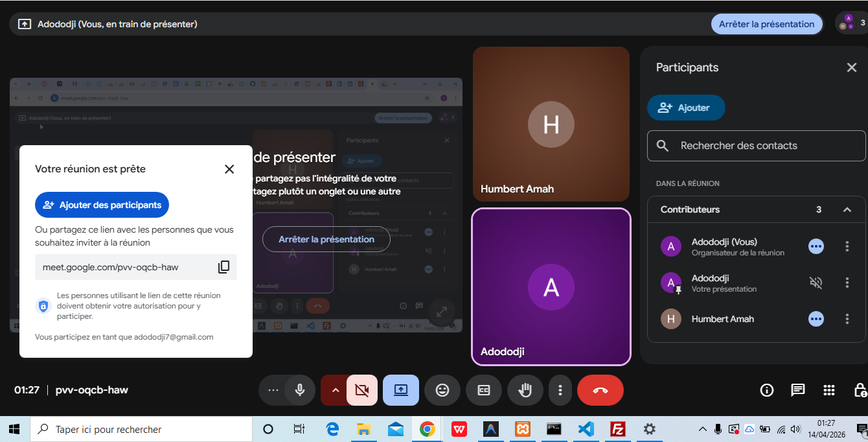The width and height of the screenshot is (868, 442).
Task: Open Visual Studio Code from the taskbar
Action: (586, 429)
